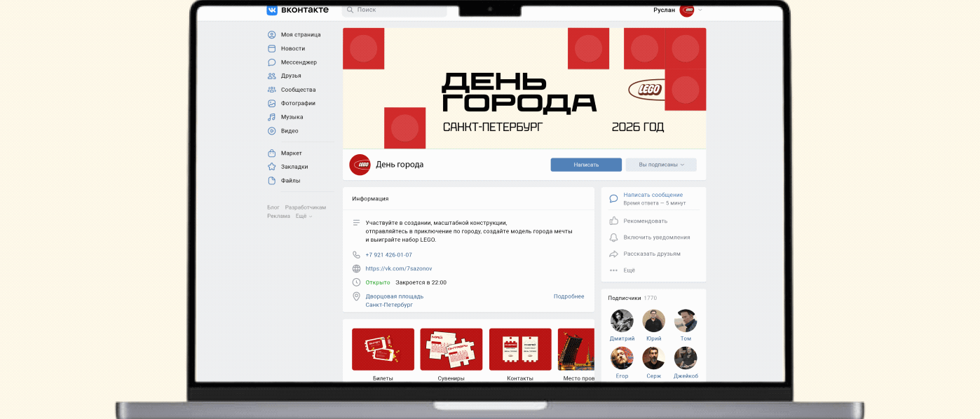Expand the Руслан account menu arrow

click(700, 10)
